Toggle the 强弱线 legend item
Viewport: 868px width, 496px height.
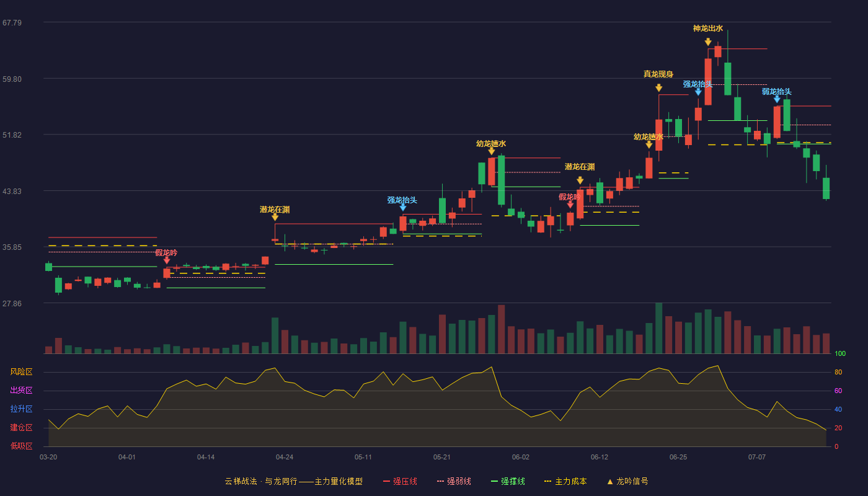coord(454,481)
